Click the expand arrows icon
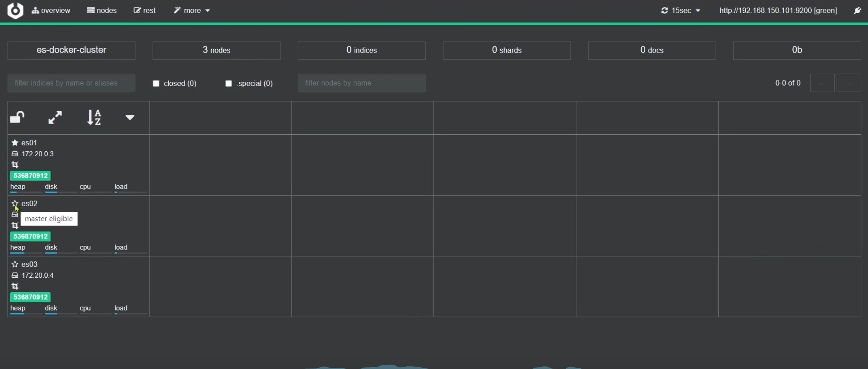The image size is (868, 369). (x=55, y=117)
